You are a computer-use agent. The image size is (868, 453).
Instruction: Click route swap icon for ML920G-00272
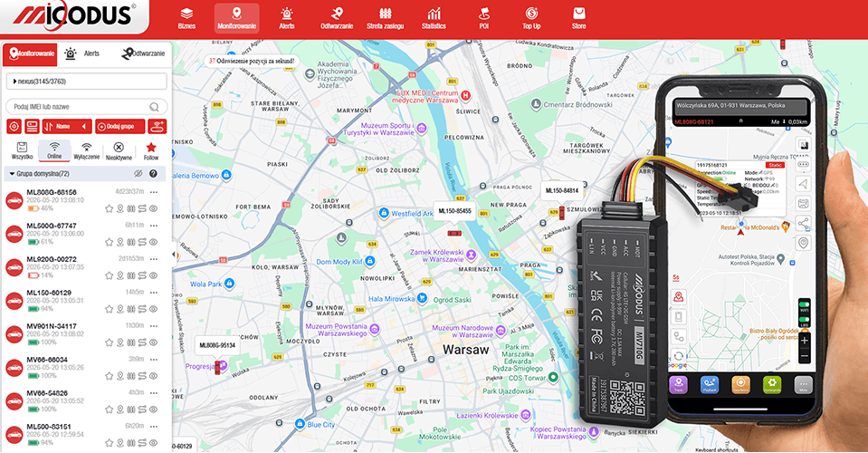pyautogui.click(x=142, y=275)
